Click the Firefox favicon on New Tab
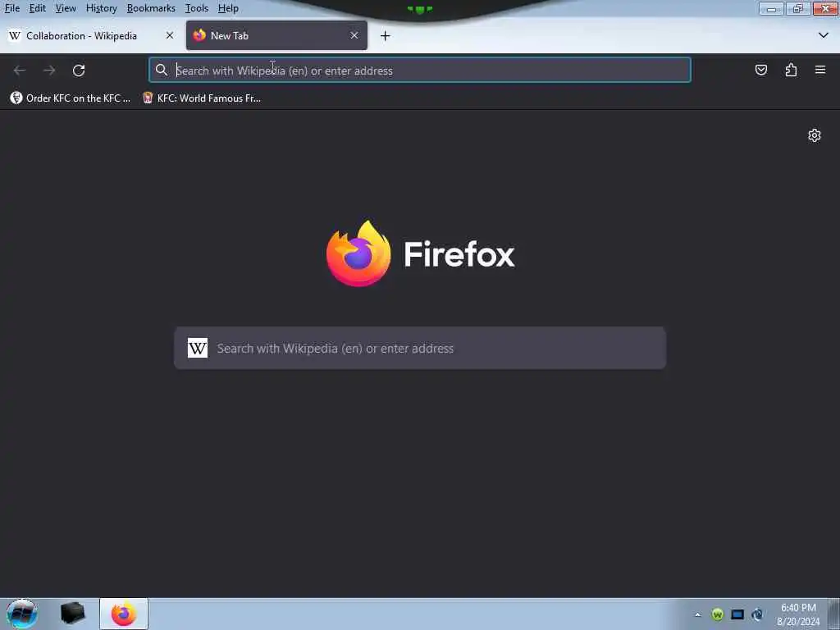 click(199, 34)
